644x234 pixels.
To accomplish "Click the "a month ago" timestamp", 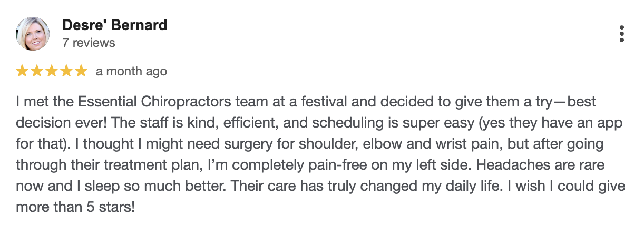I will click(x=131, y=71).
